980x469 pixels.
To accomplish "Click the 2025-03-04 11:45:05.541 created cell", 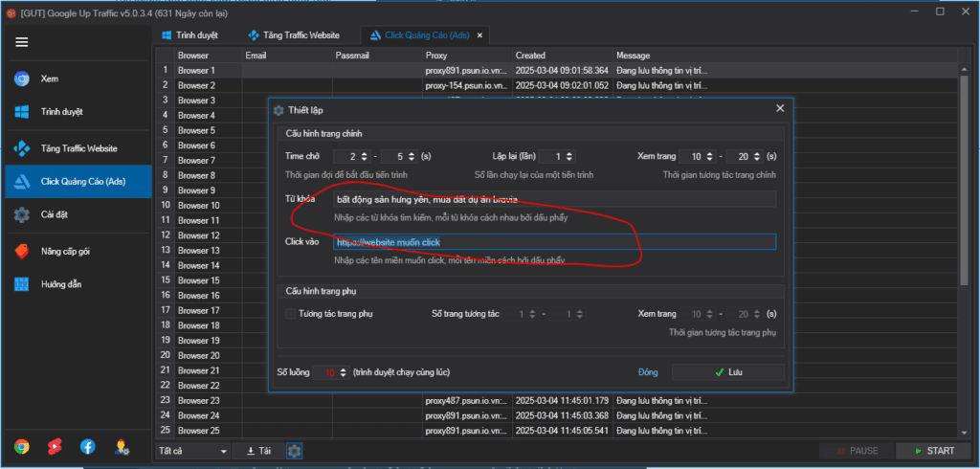I will (563, 430).
